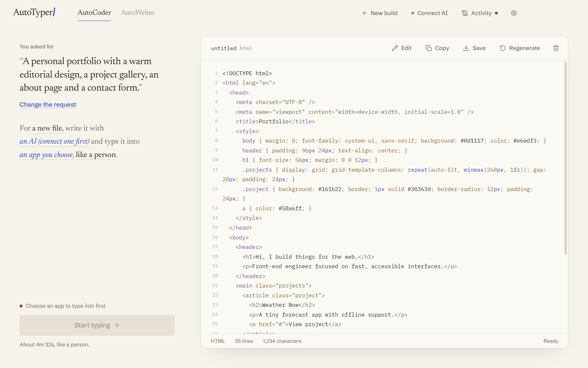The image size is (588, 368).
Task: Click the HTML language label in status bar
Action: click(x=218, y=341)
